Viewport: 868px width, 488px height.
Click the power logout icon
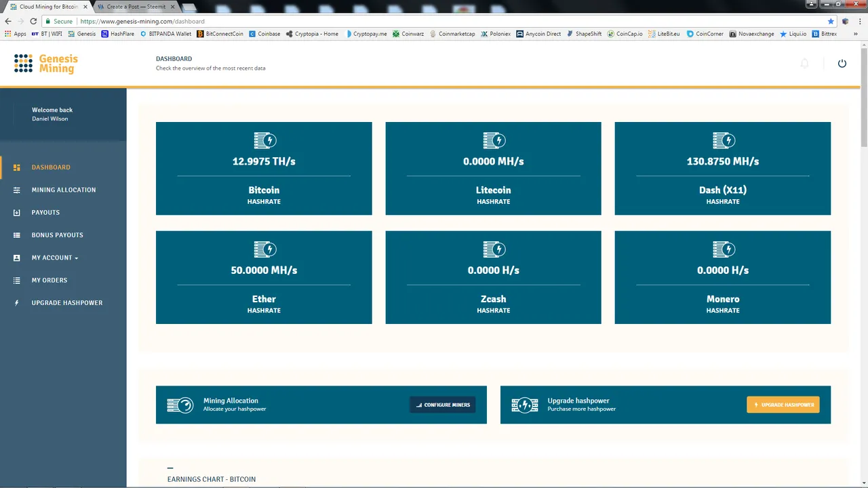pos(842,63)
